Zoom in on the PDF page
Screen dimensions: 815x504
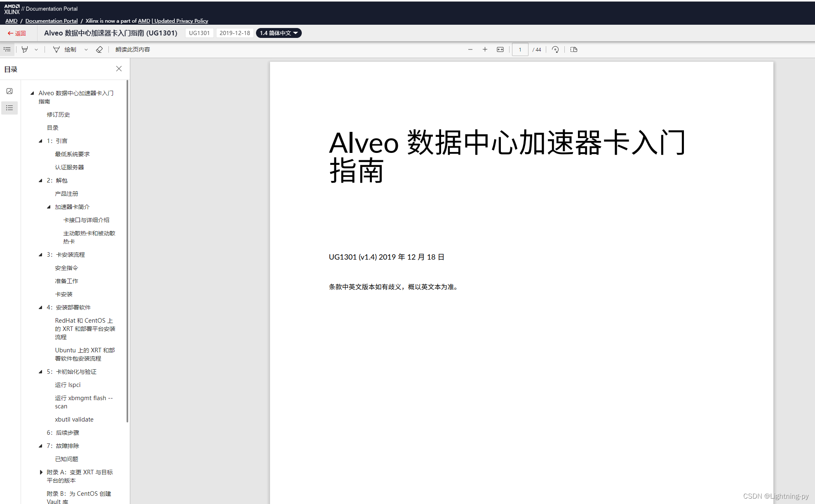click(x=485, y=49)
